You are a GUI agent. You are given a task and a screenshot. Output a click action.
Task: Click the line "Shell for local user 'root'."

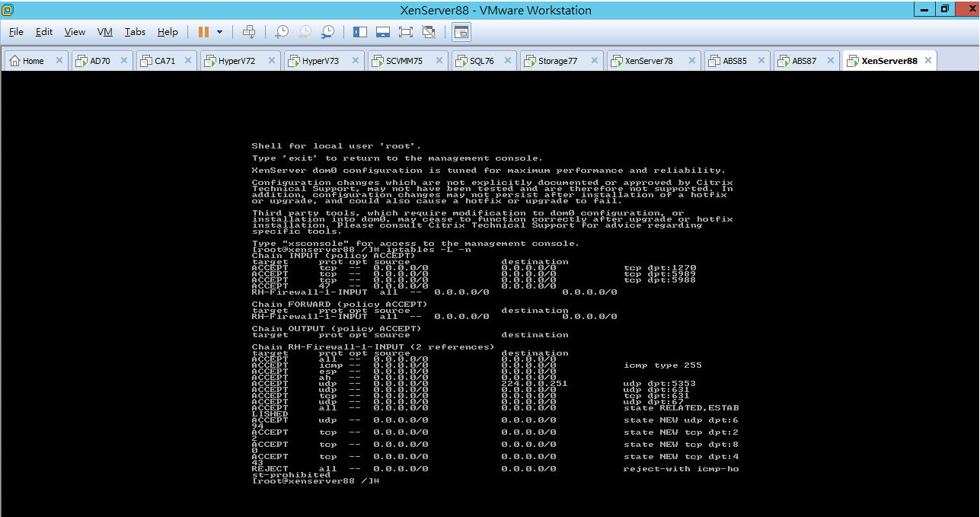pos(337,146)
